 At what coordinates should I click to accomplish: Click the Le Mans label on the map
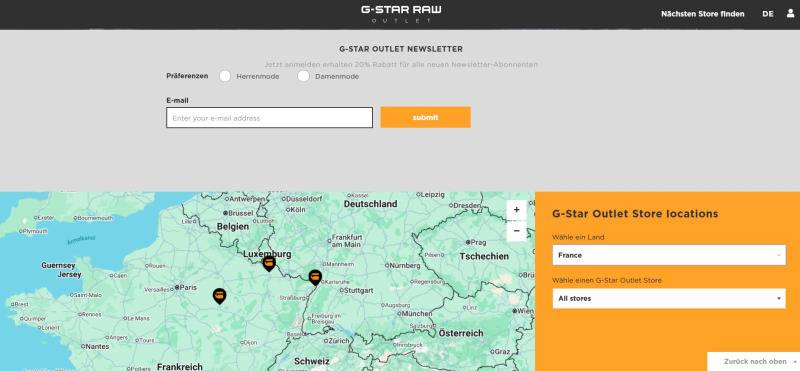pos(139,318)
